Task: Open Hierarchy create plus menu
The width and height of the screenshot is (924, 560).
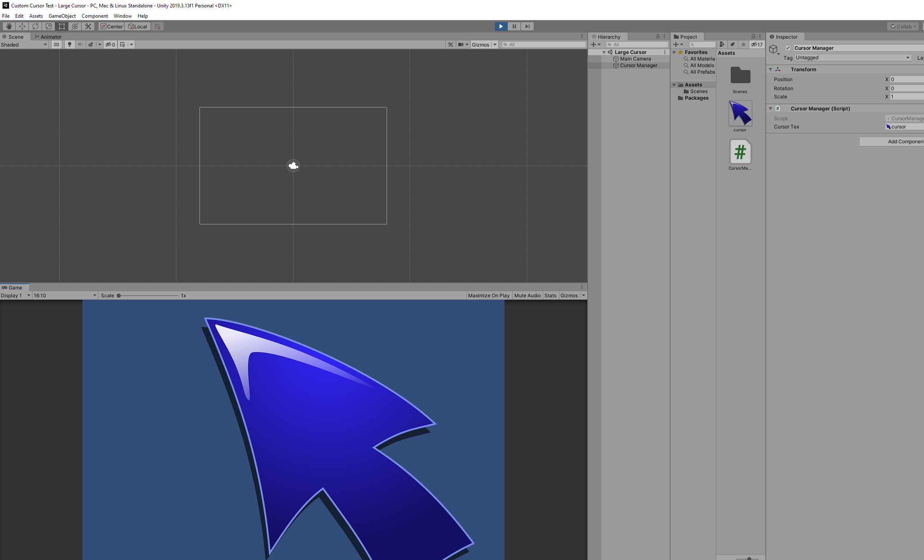Action: (596, 44)
